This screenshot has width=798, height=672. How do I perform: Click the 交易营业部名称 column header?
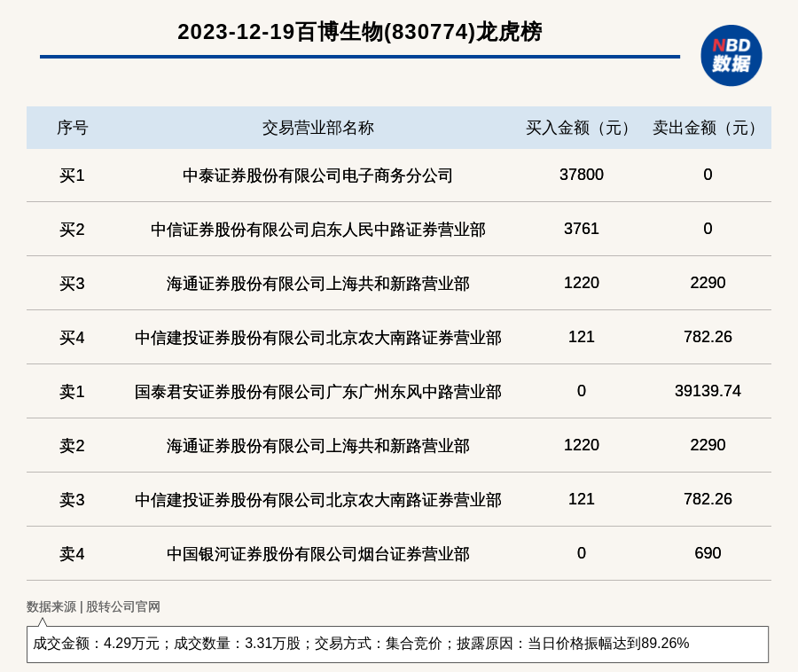tap(318, 128)
